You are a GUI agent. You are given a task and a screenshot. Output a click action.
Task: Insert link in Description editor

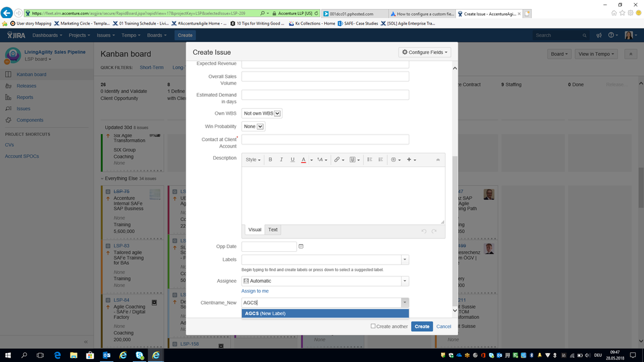coord(339,160)
